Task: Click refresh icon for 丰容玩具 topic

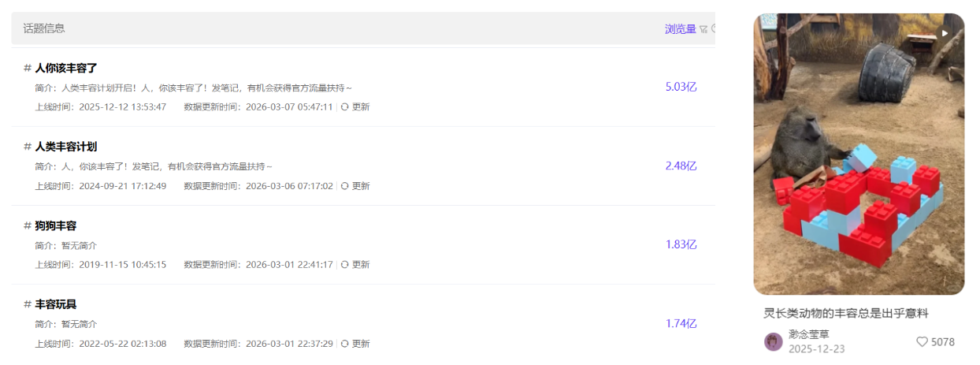Action: pyautogui.click(x=344, y=344)
